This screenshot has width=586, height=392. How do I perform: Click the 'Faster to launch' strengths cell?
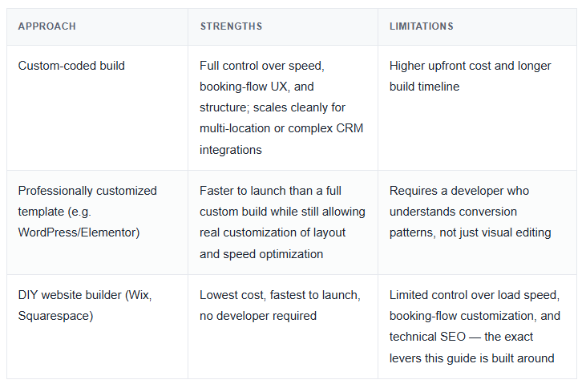pyautogui.click(x=283, y=222)
